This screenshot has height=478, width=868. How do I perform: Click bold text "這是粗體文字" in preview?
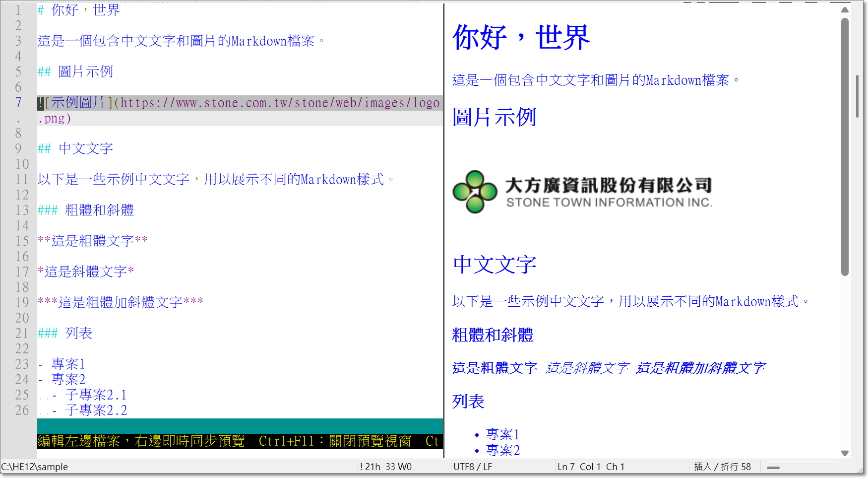495,368
